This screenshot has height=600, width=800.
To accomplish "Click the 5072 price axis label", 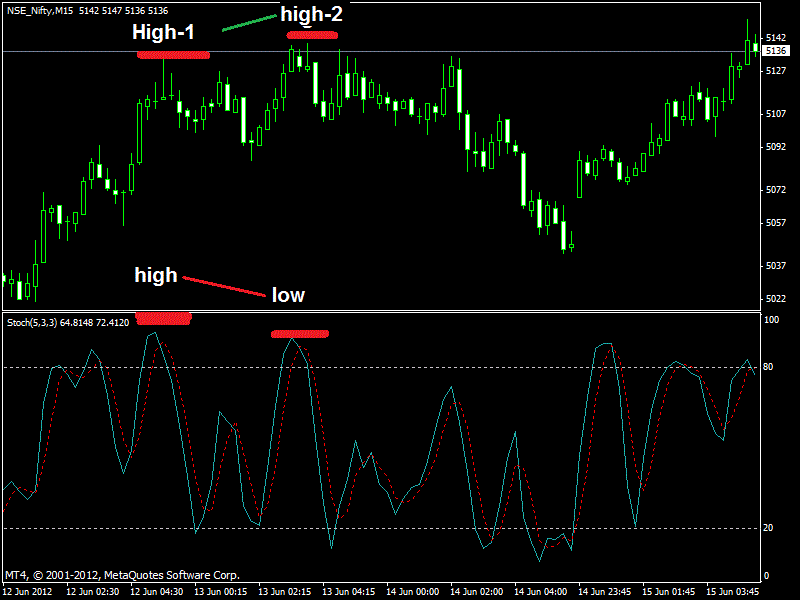I will click(x=776, y=190).
